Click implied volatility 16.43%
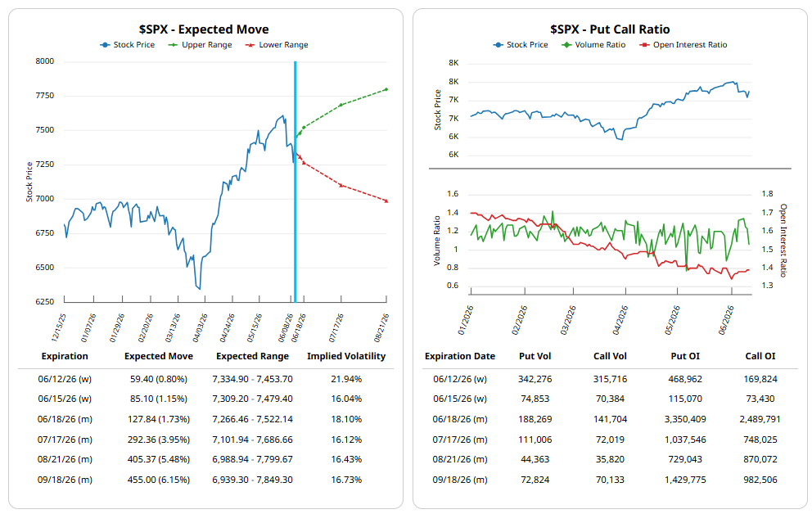The image size is (812, 514). (x=346, y=460)
